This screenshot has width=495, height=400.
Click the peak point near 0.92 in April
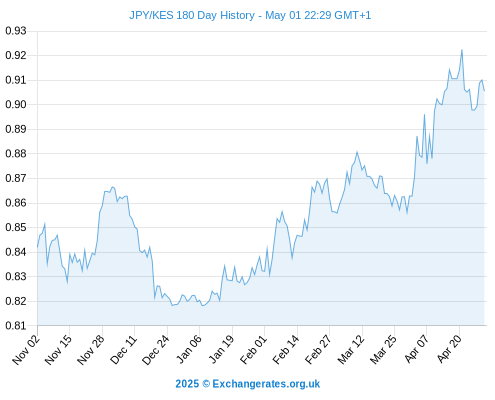(462, 50)
